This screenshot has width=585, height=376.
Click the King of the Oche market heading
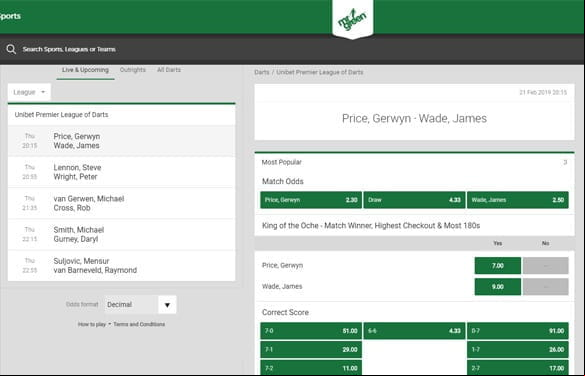pos(371,226)
